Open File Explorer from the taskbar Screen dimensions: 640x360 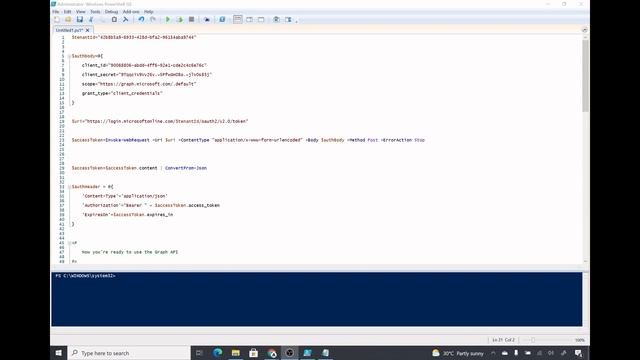[236, 353]
